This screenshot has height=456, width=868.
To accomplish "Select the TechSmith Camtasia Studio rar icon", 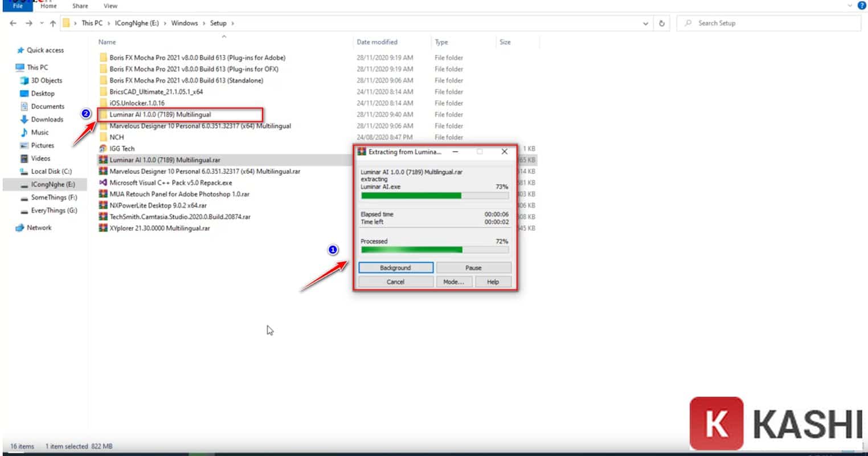I will tap(103, 217).
